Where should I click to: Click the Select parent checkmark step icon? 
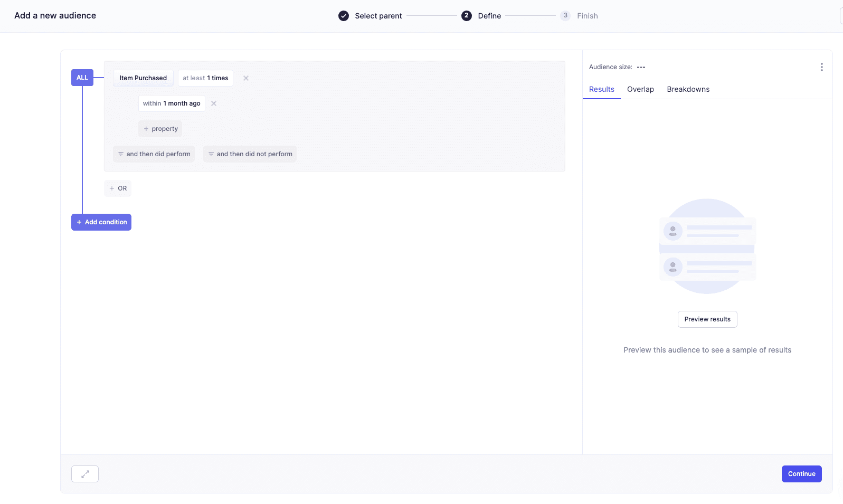tap(344, 16)
